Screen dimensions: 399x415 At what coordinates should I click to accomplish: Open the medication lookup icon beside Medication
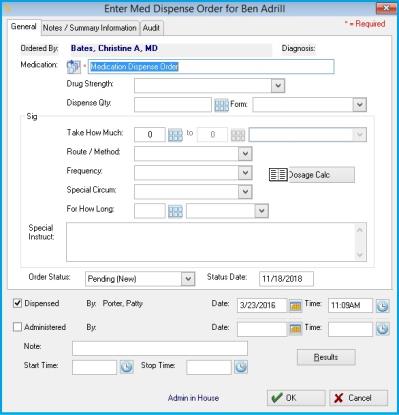point(73,67)
